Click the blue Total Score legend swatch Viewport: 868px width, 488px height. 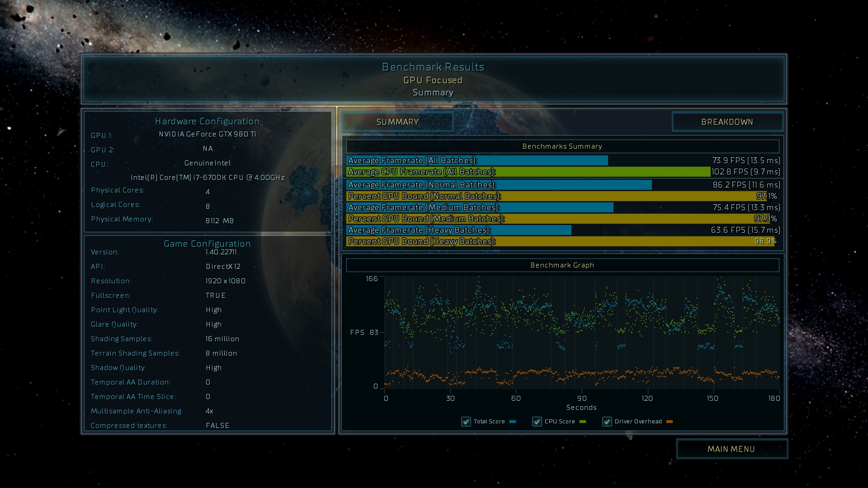coord(513,422)
